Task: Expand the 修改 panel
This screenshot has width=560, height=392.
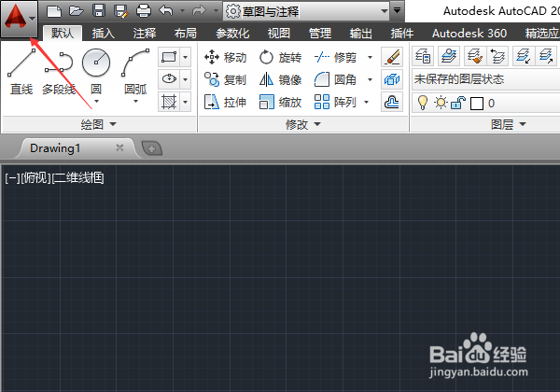Action: pyautogui.click(x=303, y=124)
